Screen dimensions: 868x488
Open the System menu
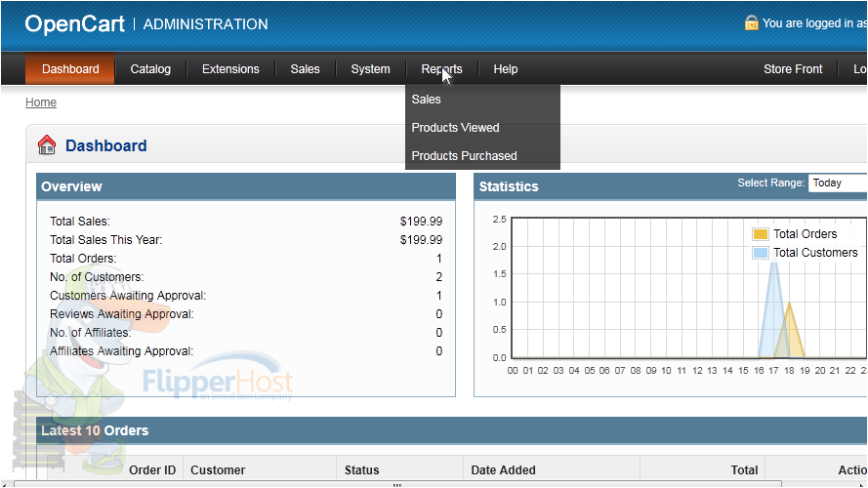click(x=370, y=69)
